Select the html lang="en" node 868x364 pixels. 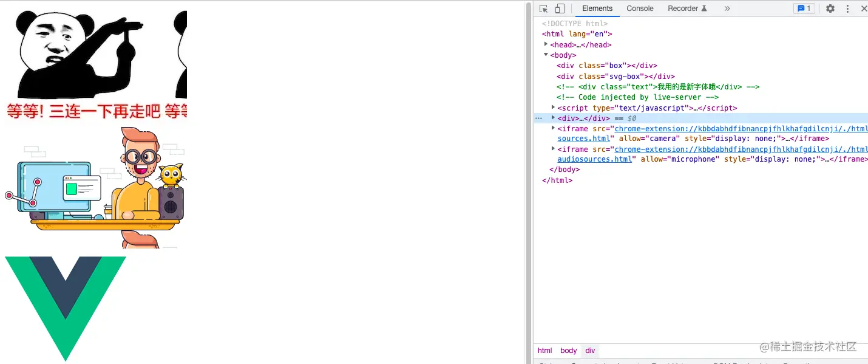point(577,34)
